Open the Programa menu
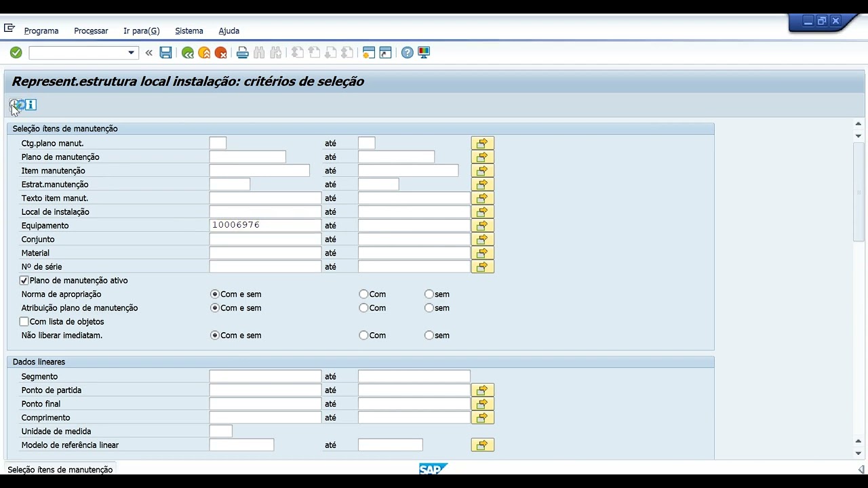This screenshot has width=868, height=488. pos(41,30)
